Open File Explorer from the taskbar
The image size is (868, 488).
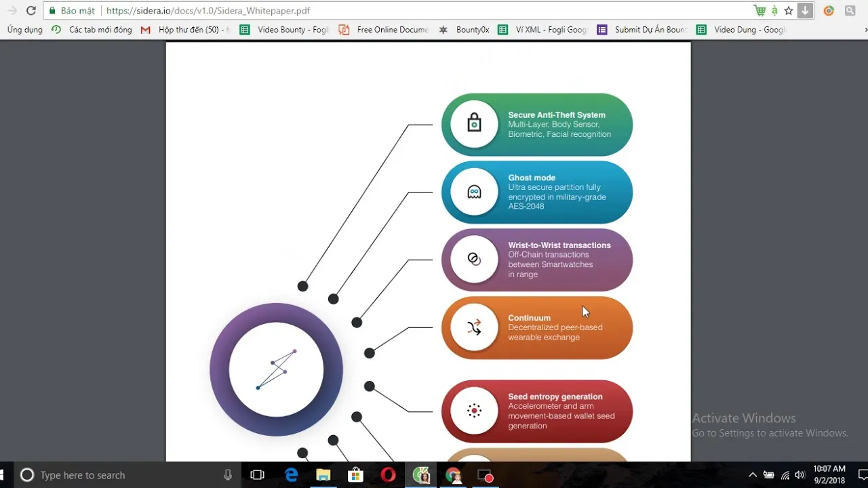pyautogui.click(x=323, y=475)
